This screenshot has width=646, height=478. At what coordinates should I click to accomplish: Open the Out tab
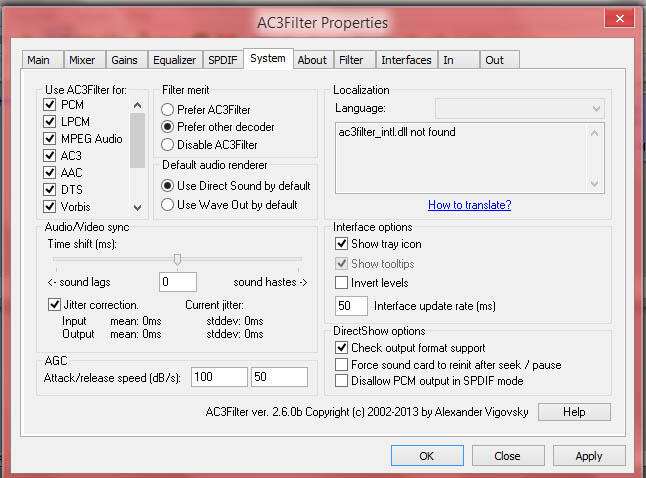pyautogui.click(x=499, y=60)
